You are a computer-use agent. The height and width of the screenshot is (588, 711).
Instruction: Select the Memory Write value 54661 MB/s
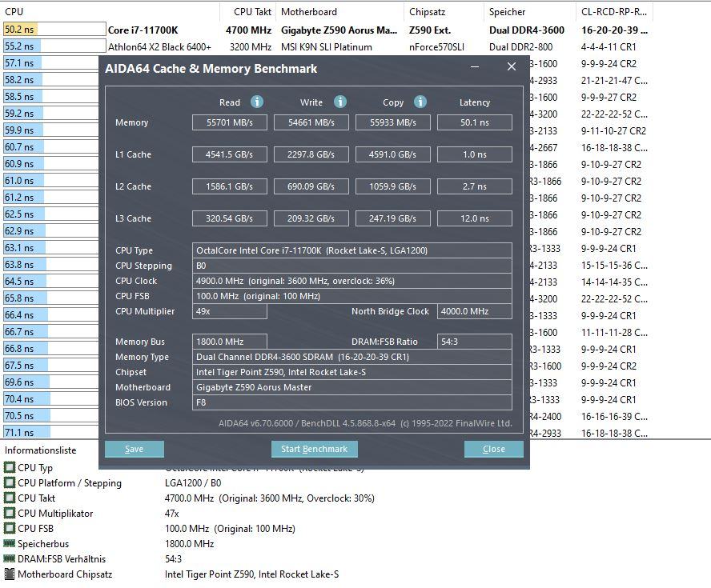pyautogui.click(x=311, y=122)
